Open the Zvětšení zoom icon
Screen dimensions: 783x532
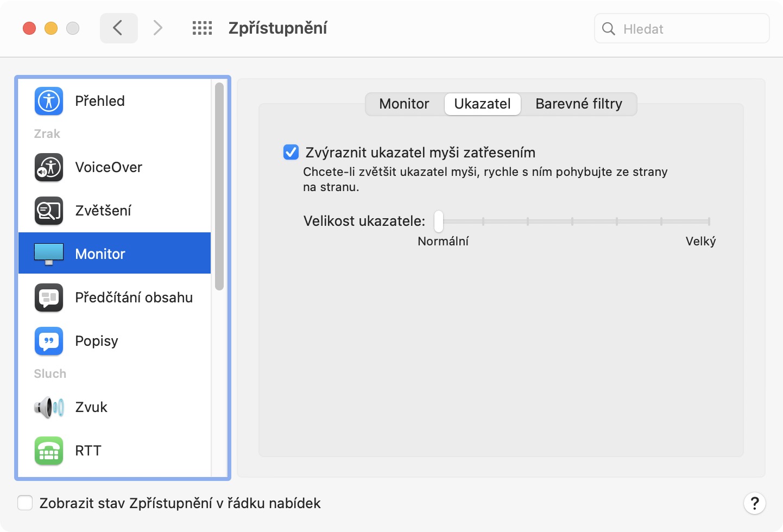point(49,211)
